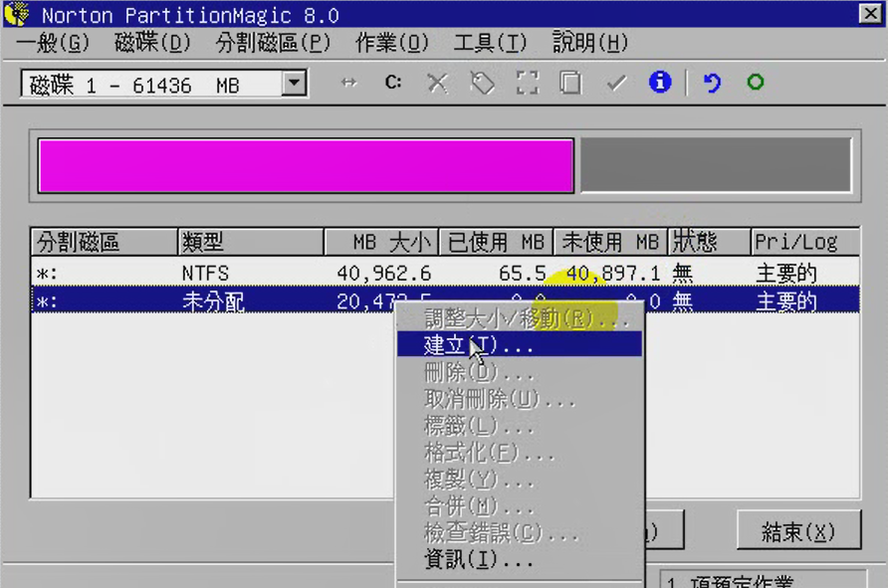Click the 40,962.6 size value
The width and height of the screenshot is (888, 588).
point(384,274)
